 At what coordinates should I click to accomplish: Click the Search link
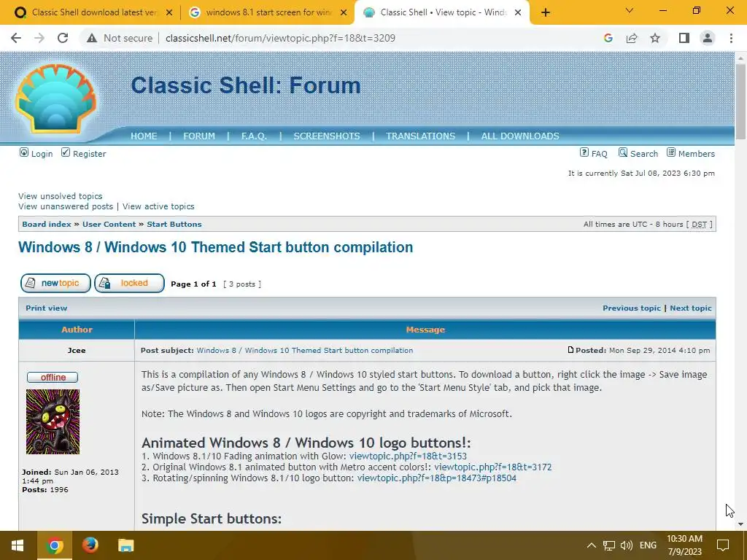644,154
